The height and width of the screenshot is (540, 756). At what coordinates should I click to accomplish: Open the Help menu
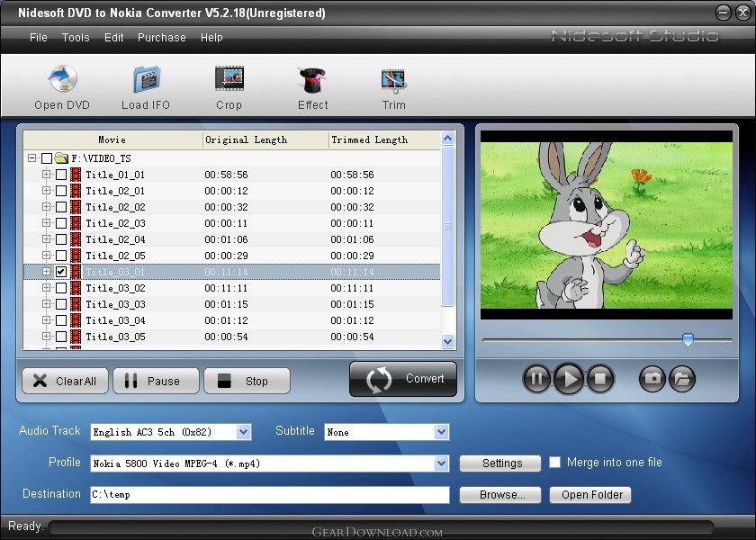coord(211,38)
